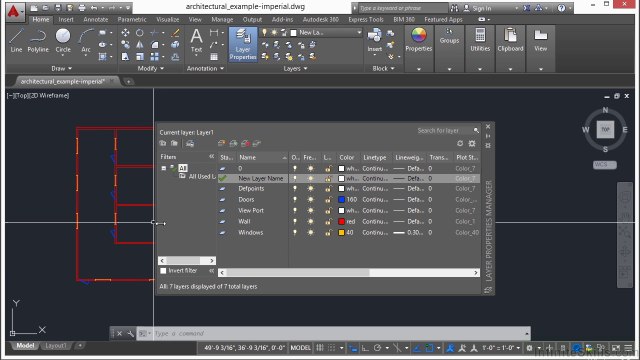Toggle lock for Defpoints layer
This screenshot has width=640, height=360.
(328, 189)
